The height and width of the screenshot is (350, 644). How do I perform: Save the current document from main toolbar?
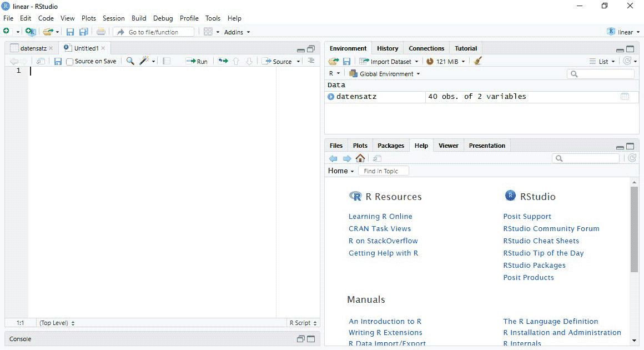(x=71, y=32)
